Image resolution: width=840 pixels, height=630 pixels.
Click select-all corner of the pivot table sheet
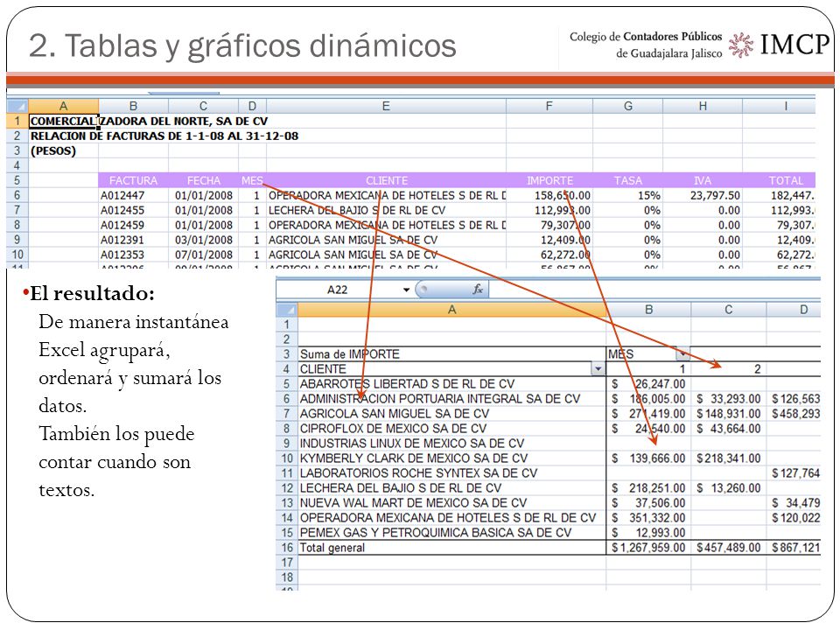[x=287, y=310]
